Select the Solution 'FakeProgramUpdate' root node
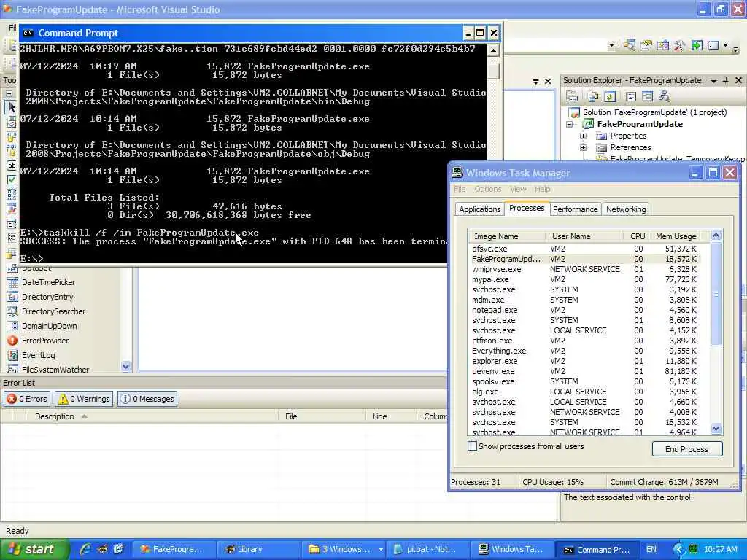 coord(654,112)
